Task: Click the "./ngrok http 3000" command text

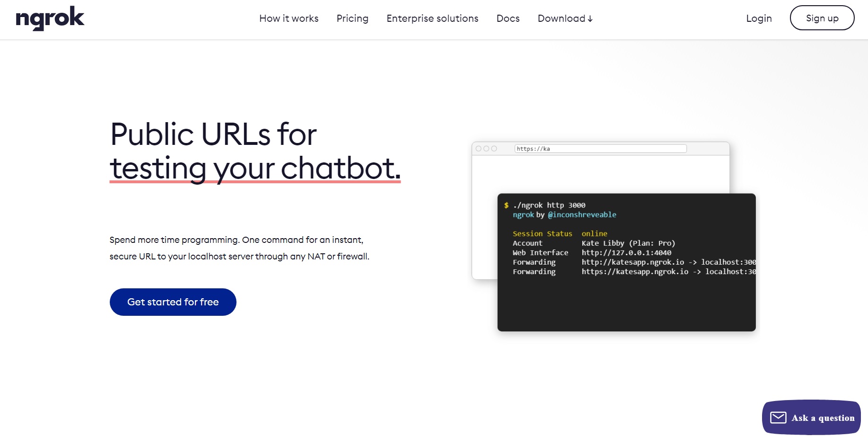Action: click(549, 205)
